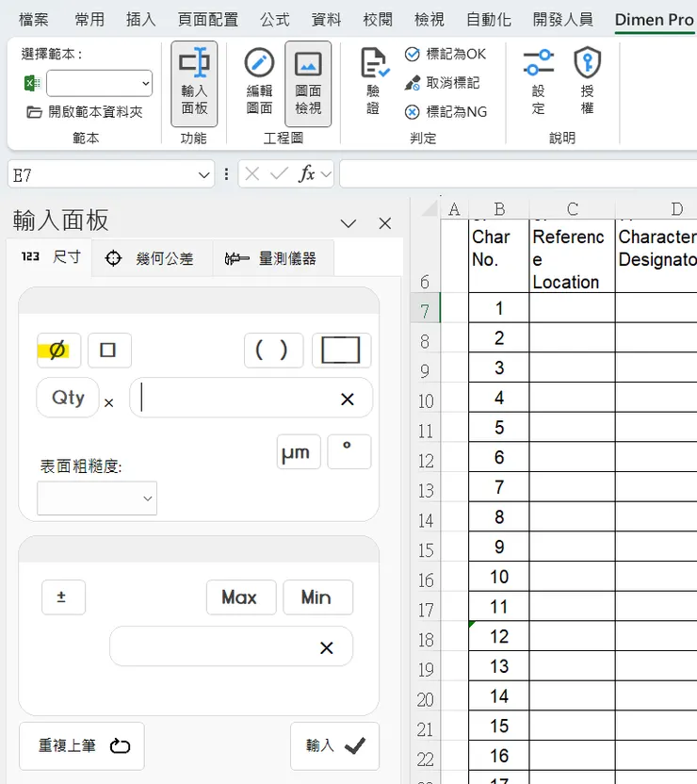Open the 開啟範本資料夾 template folder
This screenshot has height=784, width=697.
pos(85,111)
